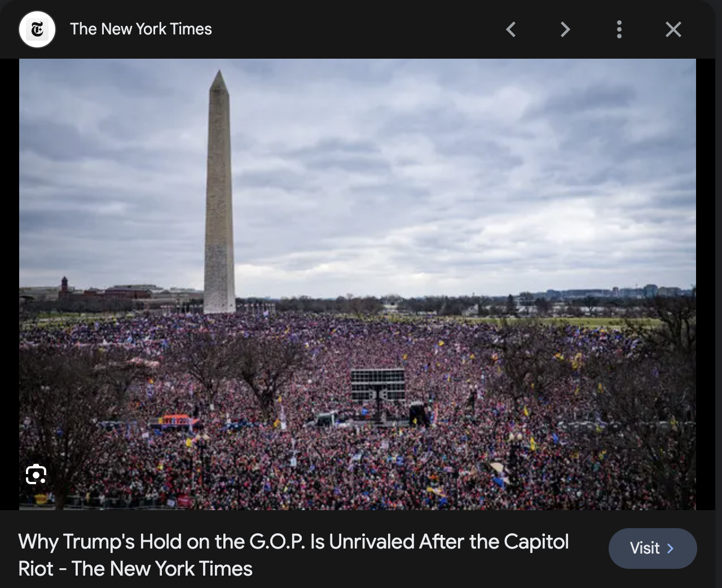722x588 pixels.
Task: Click the Washington Monument crowd photo
Action: [x=358, y=284]
